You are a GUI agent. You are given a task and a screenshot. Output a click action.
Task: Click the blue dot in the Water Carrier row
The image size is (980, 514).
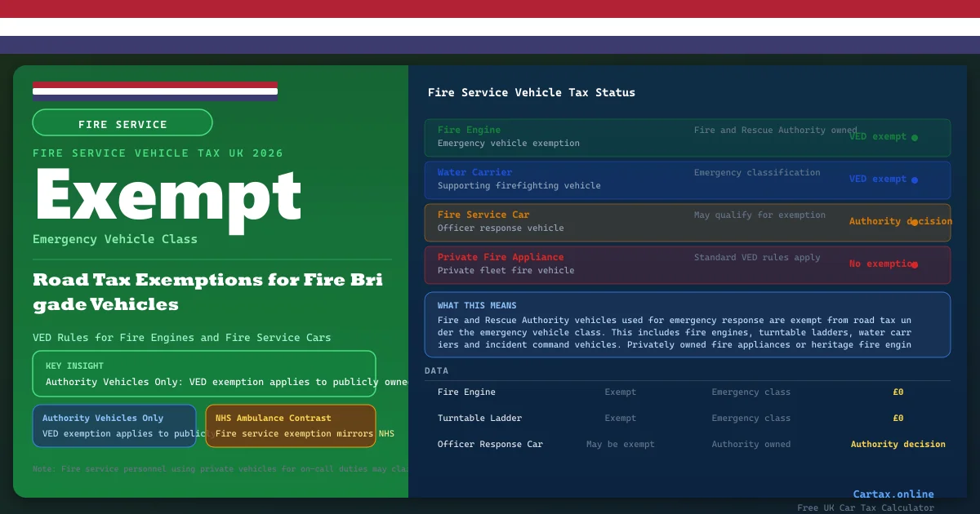pyautogui.click(x=914, y=180)
